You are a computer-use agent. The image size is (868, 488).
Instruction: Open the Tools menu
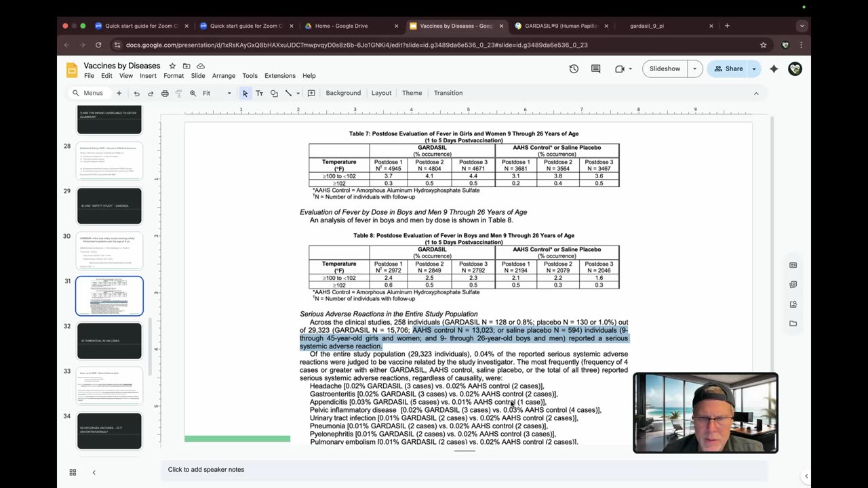coord(250,76)
